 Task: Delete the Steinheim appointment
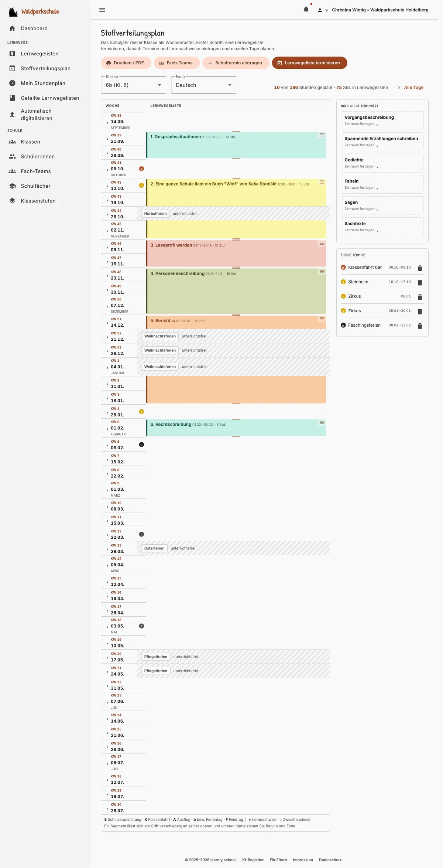pos(420,282)
